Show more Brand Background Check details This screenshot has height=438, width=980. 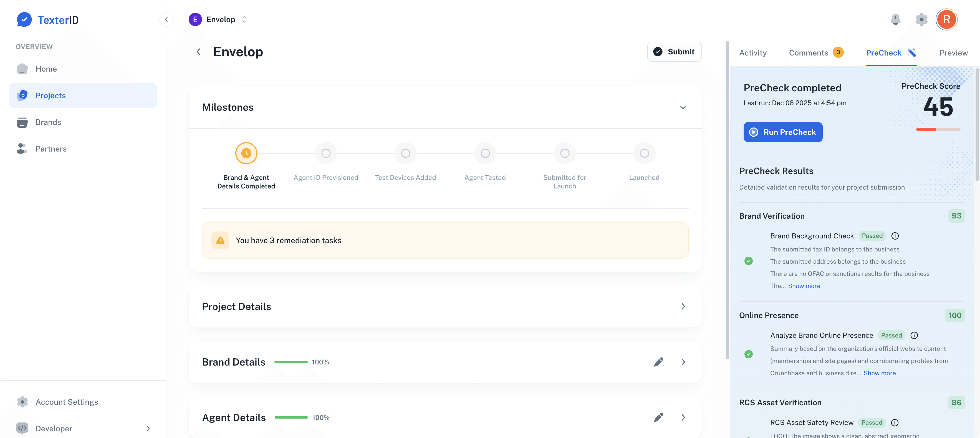[x=804, y=286]
